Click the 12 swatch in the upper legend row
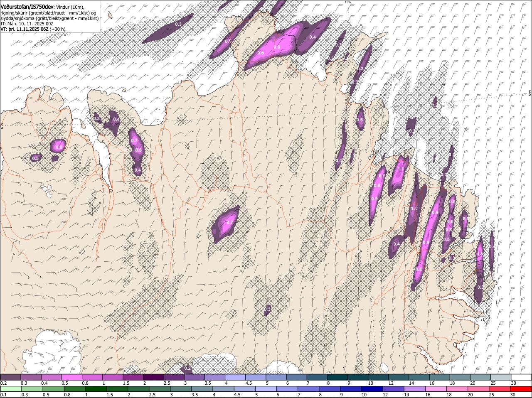 pyautogui.click(x=398, y=377)
